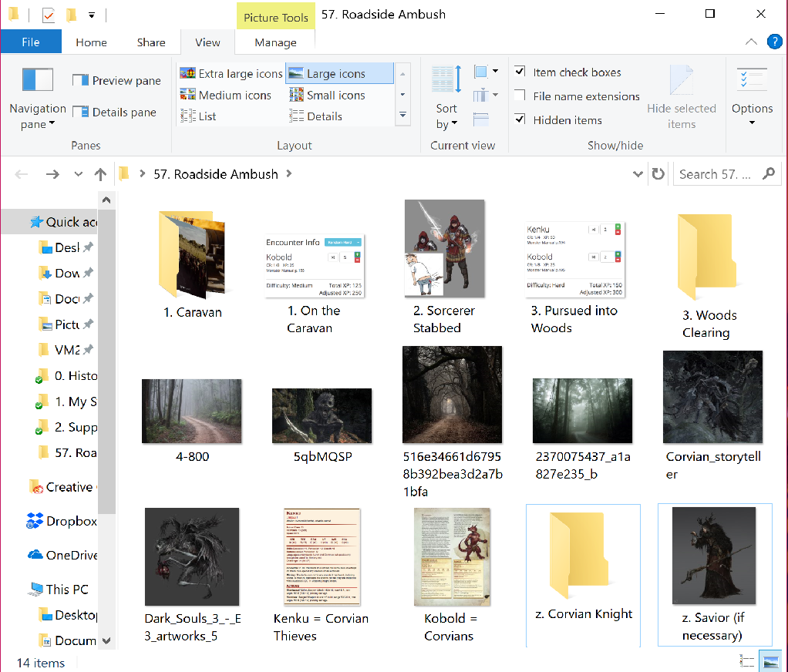Switch to the Home ribbon tab
Viewport: 788px width, 672px height.
(x=91, y=42)
